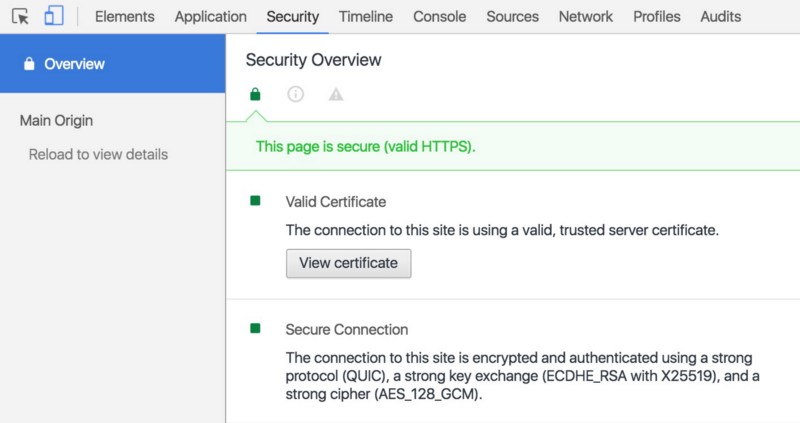The width and height of the screenshot is (800, 423).
Task: Click the inspect element cursor icon
Action: point(20,16)
